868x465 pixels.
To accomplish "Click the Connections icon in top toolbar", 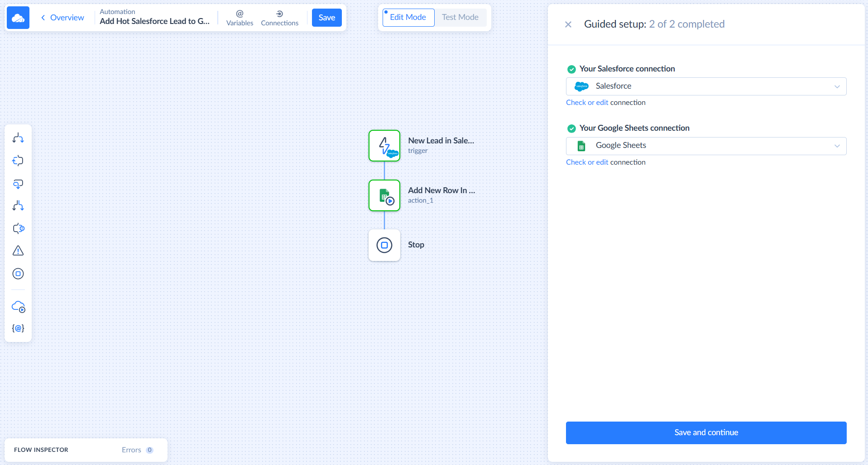I will [279, 17].
